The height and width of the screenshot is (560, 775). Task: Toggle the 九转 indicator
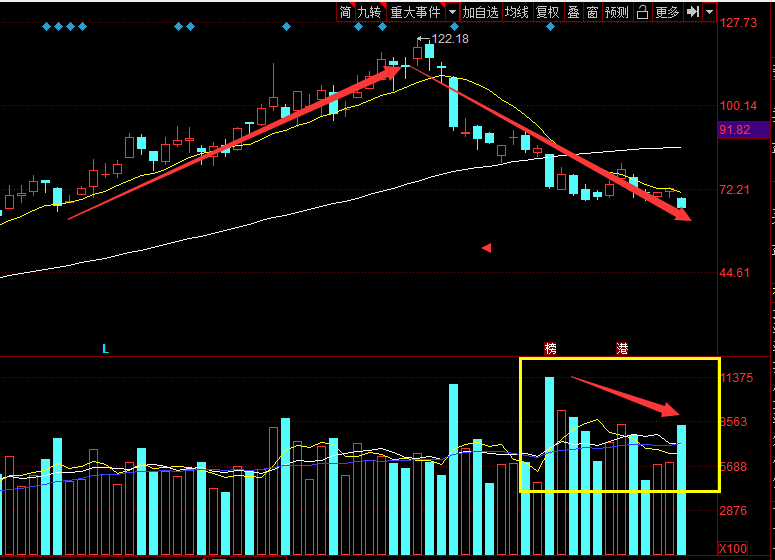369,12
